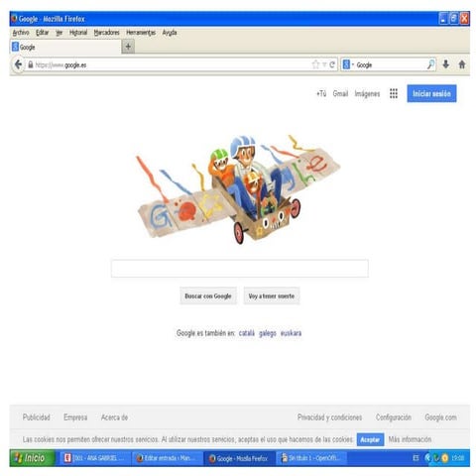Switch language via the català link

tap(247, 333)
